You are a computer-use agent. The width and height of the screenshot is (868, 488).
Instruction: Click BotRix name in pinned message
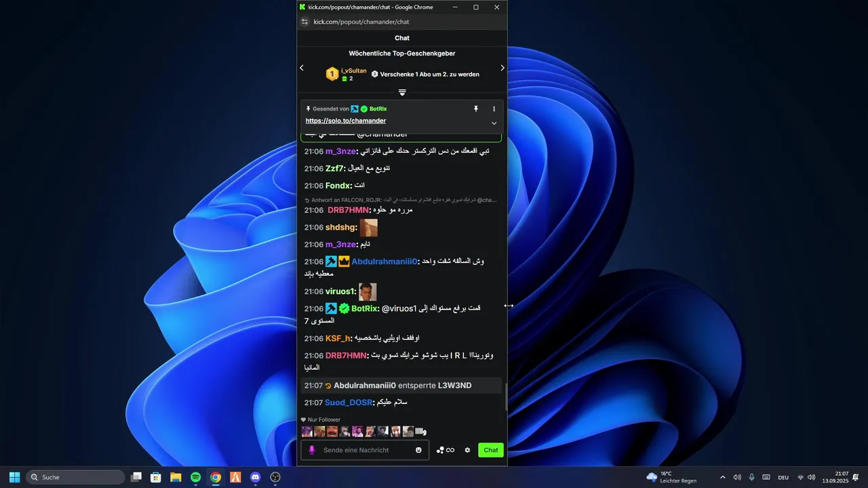tap(378, 108)
